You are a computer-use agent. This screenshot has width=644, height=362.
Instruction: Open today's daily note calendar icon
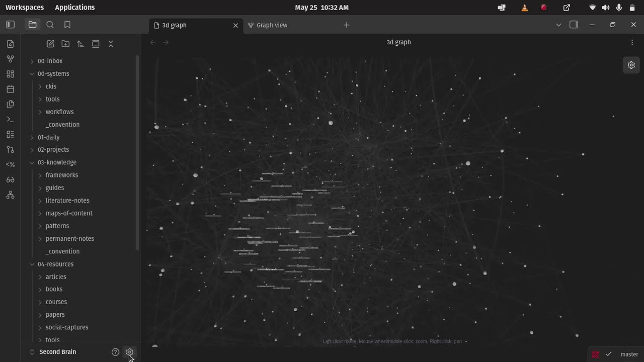[10, 89]
